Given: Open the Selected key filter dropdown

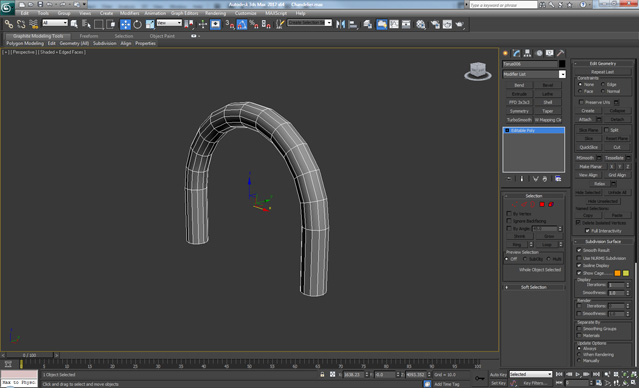Looking at the screenshot, I should click(x=531, y=374).
